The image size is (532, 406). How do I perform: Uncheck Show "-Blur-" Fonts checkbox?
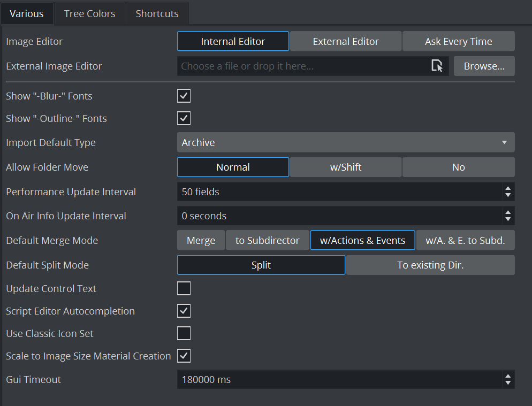(x=184, y=96)
